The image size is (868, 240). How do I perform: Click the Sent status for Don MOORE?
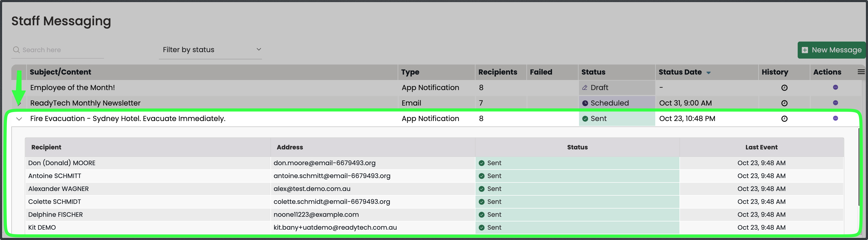[x=577, y=163]
